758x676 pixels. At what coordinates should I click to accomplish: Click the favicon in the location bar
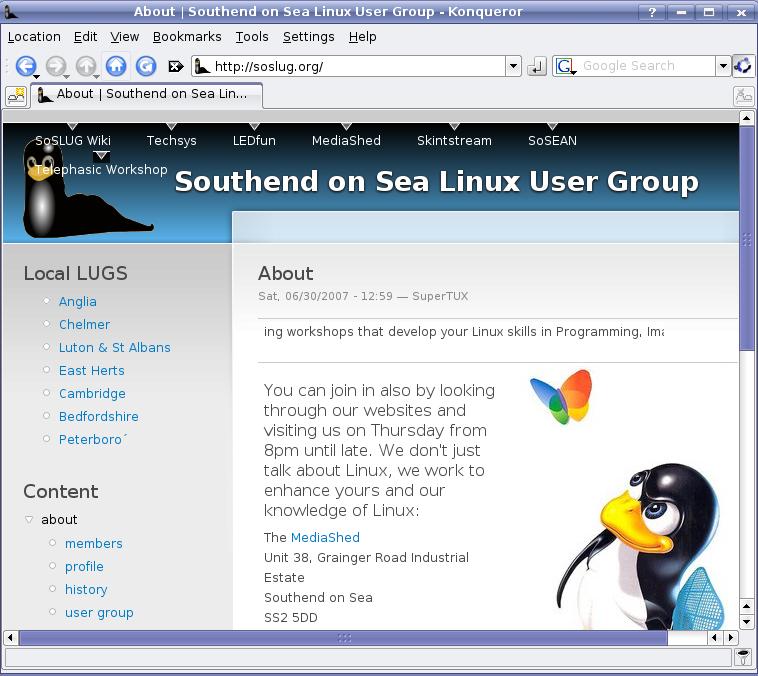pos(202,66)
